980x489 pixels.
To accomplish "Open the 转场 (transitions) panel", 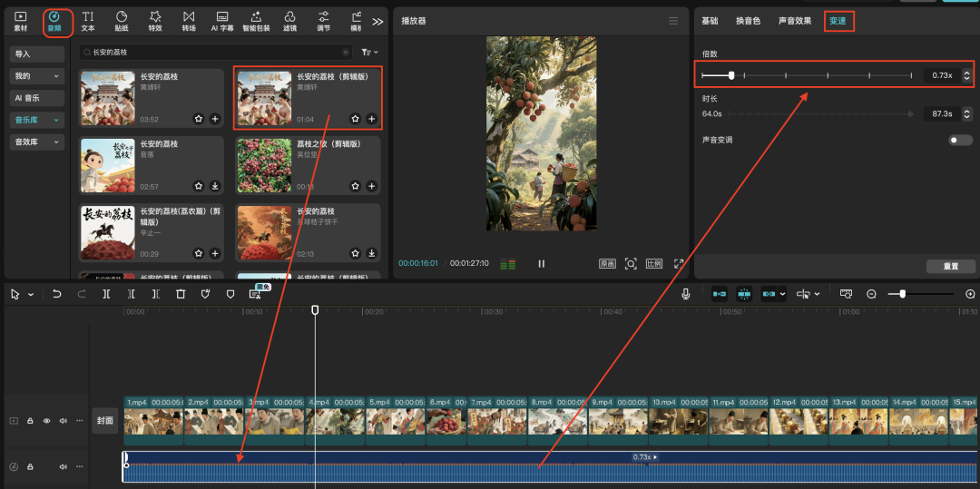I will click(189, 20).
